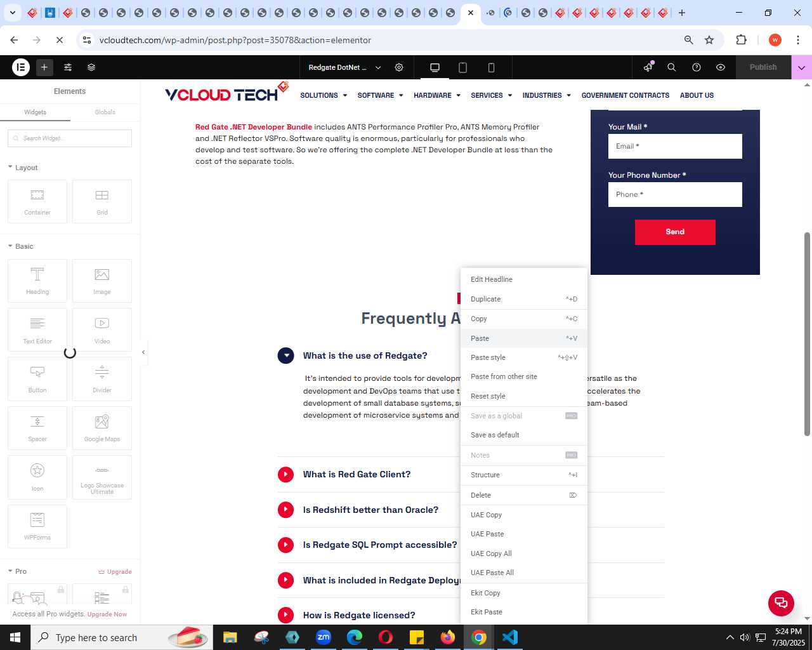The height and width of the screenshot is (650, 812).
Task: Open the HARDWARE nav dropdown
Action: [x=437, y=95]
